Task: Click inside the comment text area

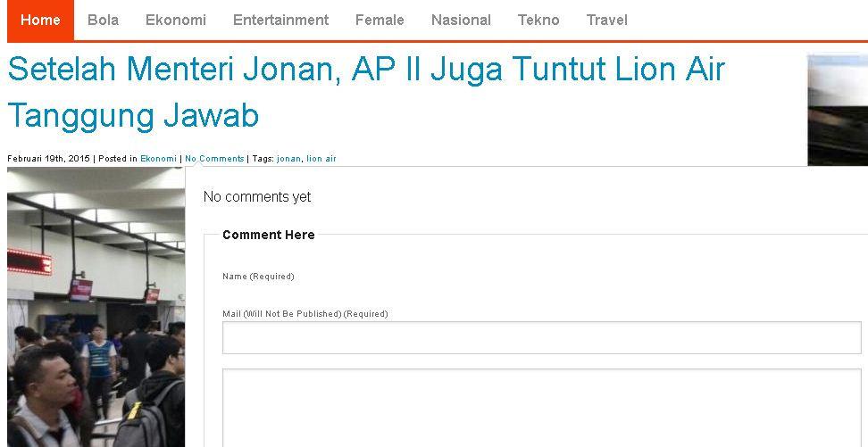Action: pos(541,408)
